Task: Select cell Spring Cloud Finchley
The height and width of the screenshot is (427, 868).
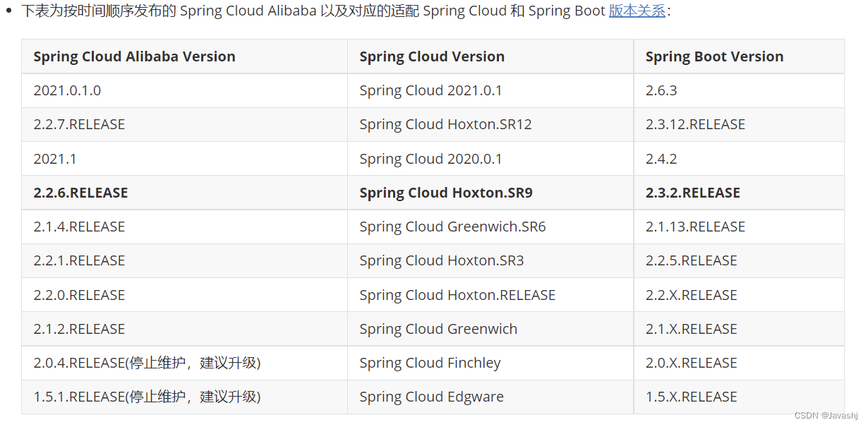Action: click(x=490, y=363)
